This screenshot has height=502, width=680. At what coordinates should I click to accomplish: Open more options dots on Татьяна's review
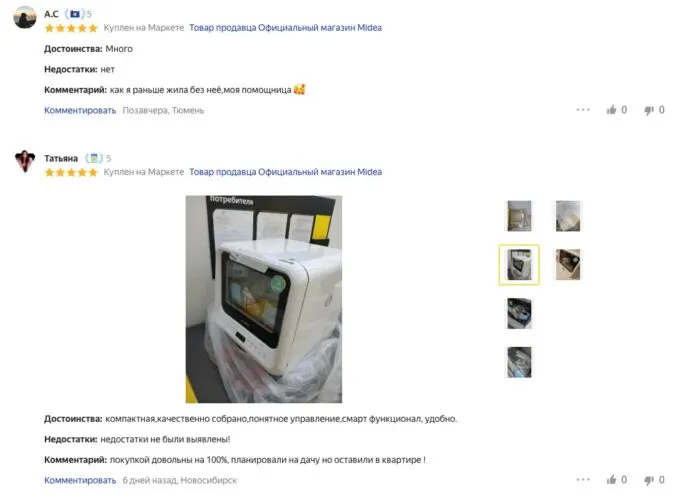pos(583,479)
